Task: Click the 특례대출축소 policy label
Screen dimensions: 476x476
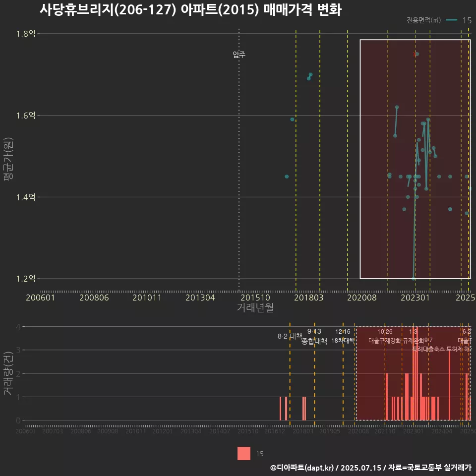Action: [428, 349]
